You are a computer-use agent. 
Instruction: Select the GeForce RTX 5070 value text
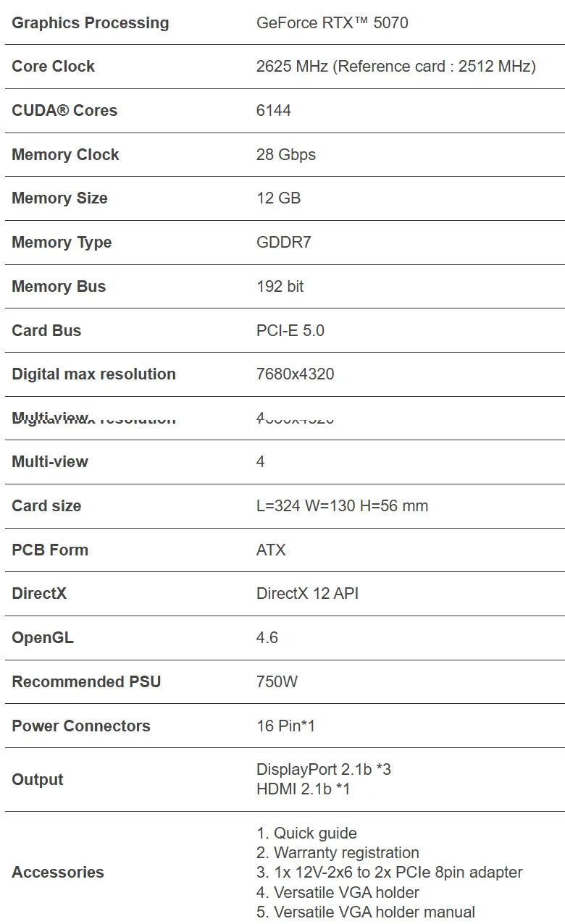click(x=332, y=22)
